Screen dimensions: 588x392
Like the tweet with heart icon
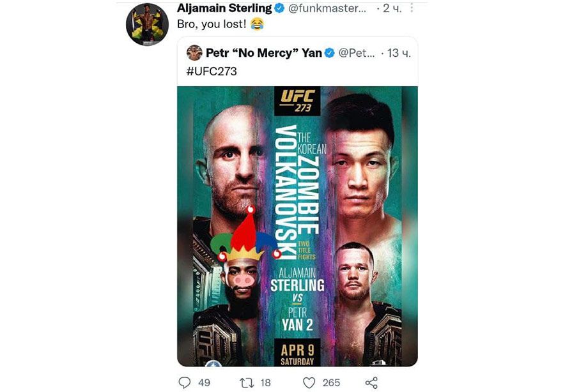[309, 382]
